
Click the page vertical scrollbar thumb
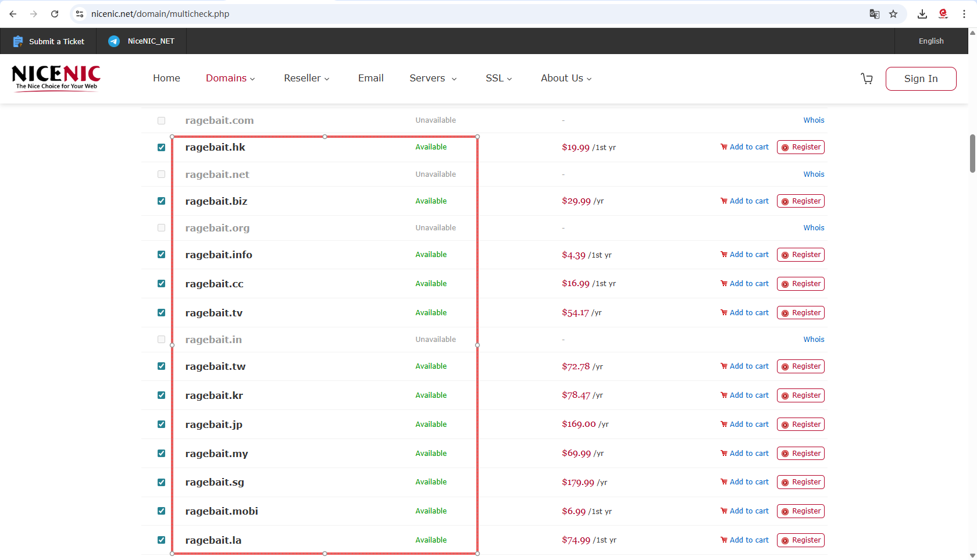[972, 154]
